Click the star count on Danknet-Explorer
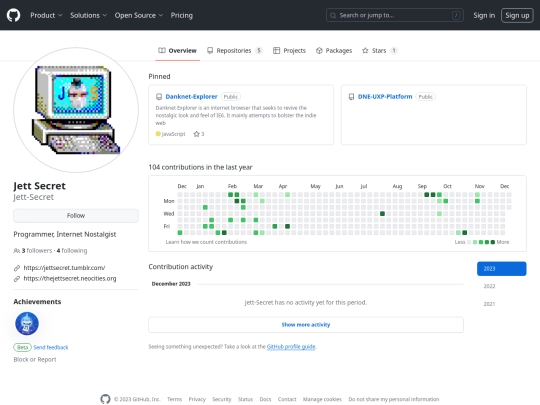This screenshot has width=540, height=405. (199, 134)
